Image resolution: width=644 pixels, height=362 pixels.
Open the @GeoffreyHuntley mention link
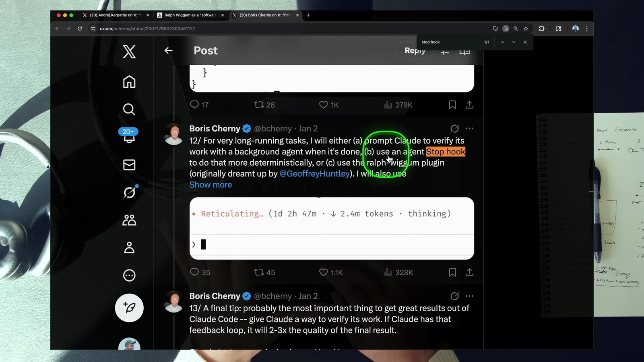pos(314,174)
